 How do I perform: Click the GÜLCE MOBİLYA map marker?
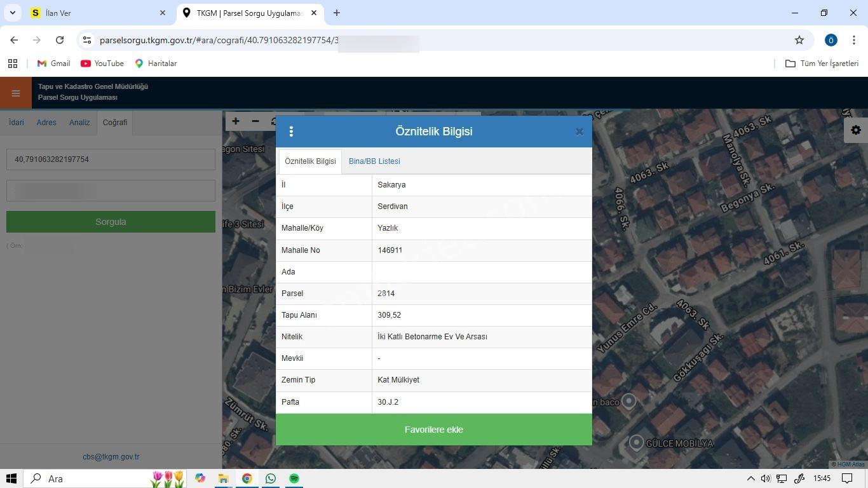(x=636, y=443)
